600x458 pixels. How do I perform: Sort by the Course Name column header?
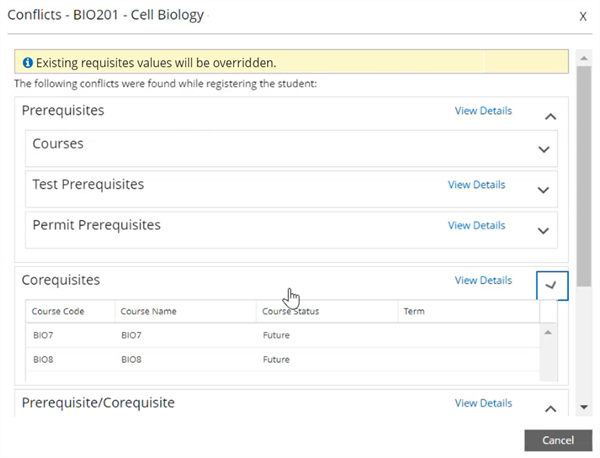click(148, 312)
